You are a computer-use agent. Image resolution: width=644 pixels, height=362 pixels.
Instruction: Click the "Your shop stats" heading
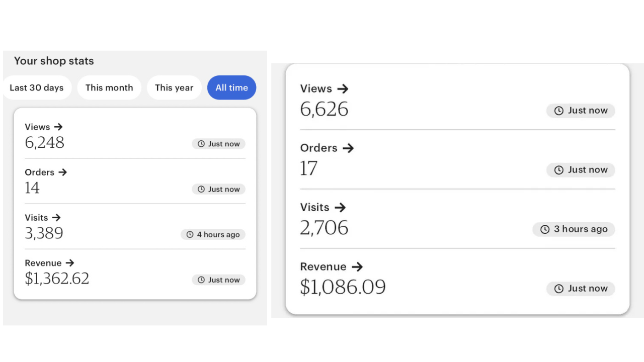pyautogui.click(x=54, y=61)
